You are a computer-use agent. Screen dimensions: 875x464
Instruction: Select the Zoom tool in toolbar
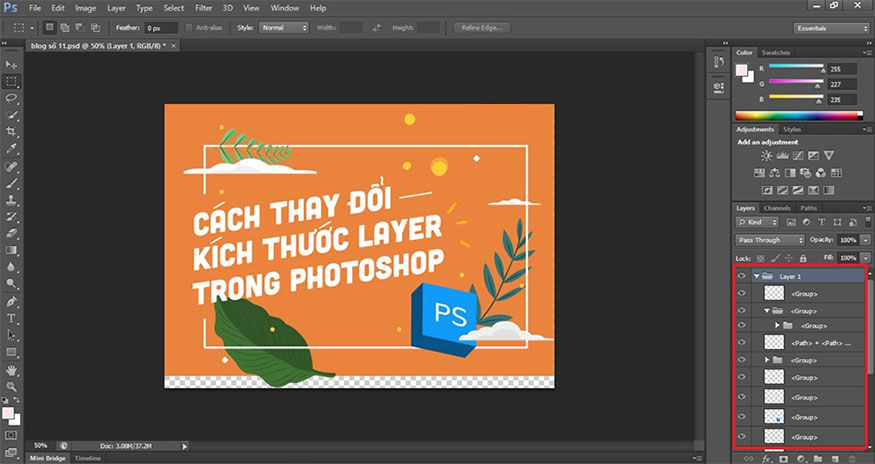[12, 385]
